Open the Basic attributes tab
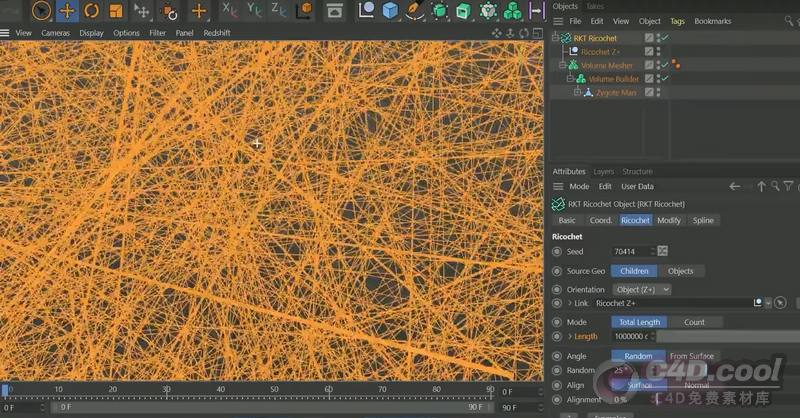This screenshot has width=800, height=418. [x=567, y=220]
